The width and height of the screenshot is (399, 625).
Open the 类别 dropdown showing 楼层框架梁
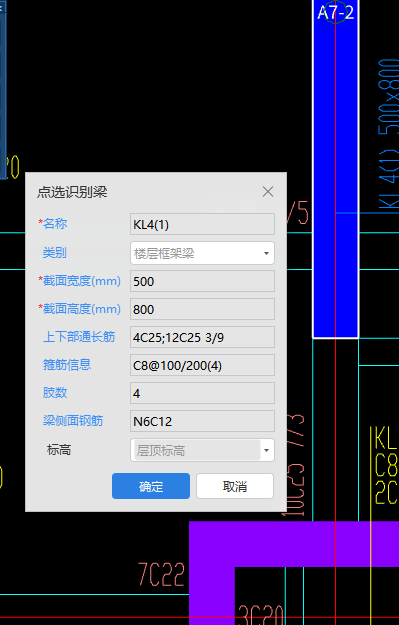coord(202,253)
